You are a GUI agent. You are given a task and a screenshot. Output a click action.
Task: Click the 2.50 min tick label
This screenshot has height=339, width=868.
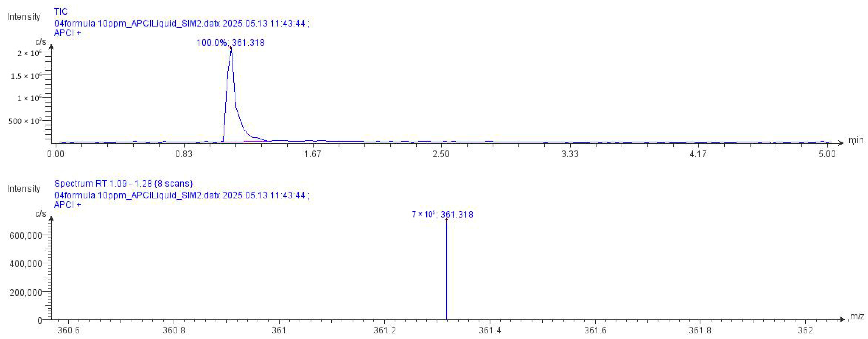441,154
